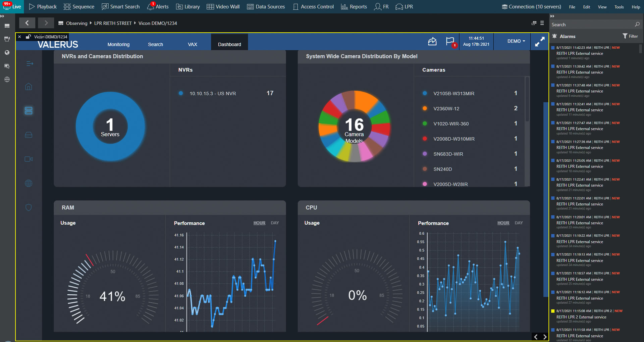Switch RAM performance chart to DAY

[x=275, y=223]
